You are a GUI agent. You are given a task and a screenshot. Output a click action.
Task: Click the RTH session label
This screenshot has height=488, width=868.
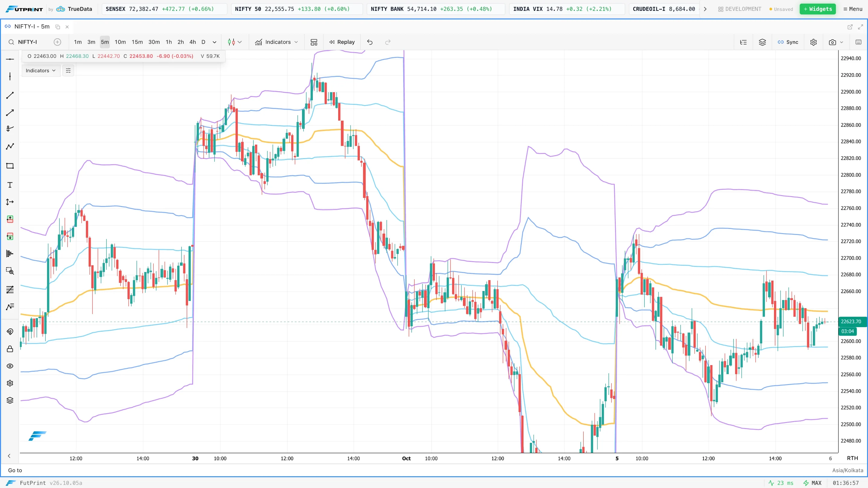point(853,458)
